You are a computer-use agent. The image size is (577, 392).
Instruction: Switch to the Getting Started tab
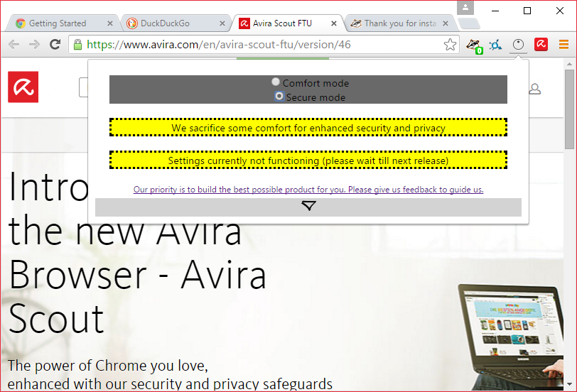pos(63,23)
